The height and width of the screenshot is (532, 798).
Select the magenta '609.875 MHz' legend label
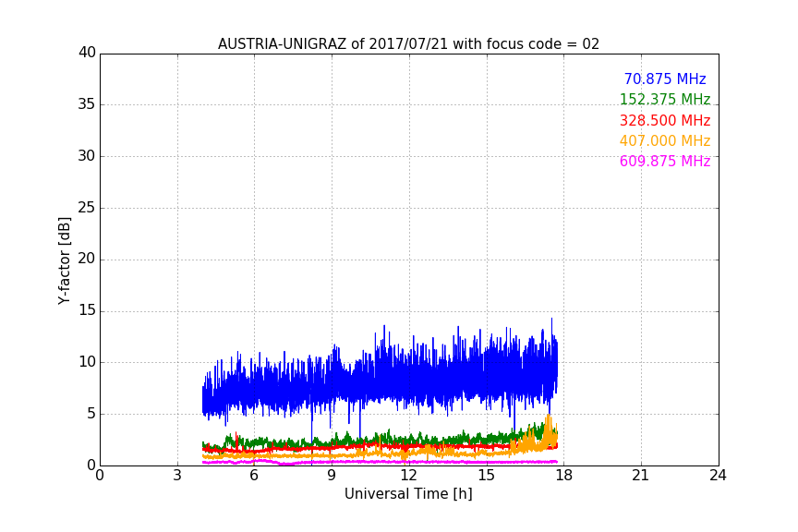pyautogui.click(x=665, y=162)
